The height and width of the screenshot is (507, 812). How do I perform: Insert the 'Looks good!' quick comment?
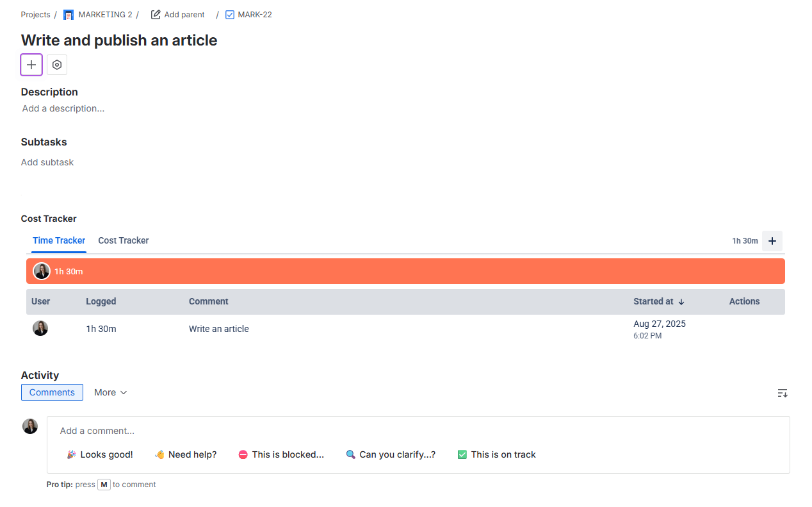(100, 454)
